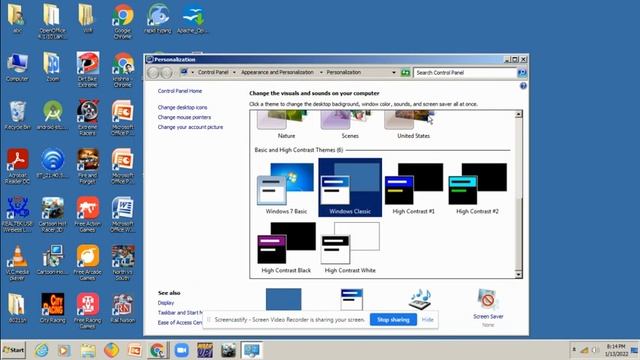Click Change your account picture link
The image size is (640, 360).
(x=190, y=127)
